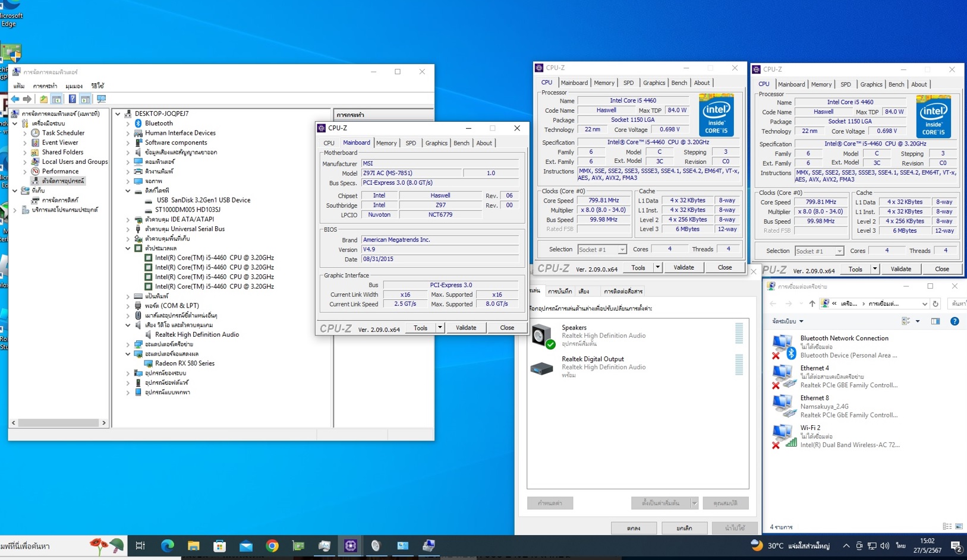Open the first menu in Computer Management menubar
This screenshot has height=560, width=967.
pyautogui.click(x=19, y=86)
